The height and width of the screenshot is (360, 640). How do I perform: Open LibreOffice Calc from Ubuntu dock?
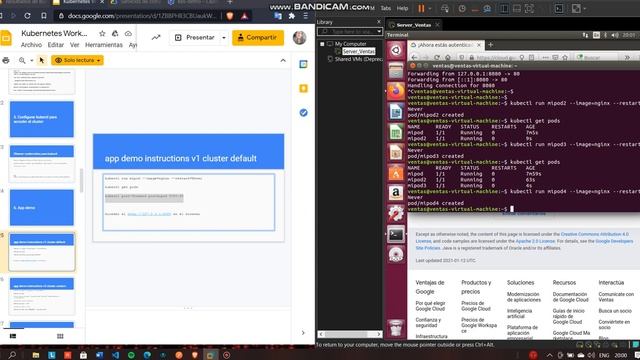(396, 132)
